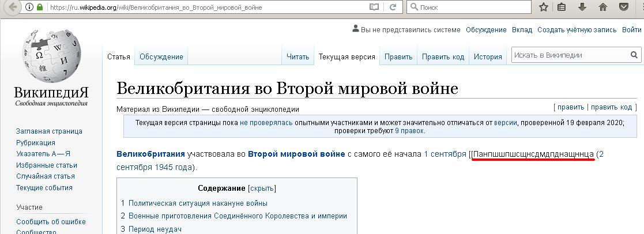Click the Создать учётную запись link
This screenshot has width=644, height=234.
[x=577, y=30]
